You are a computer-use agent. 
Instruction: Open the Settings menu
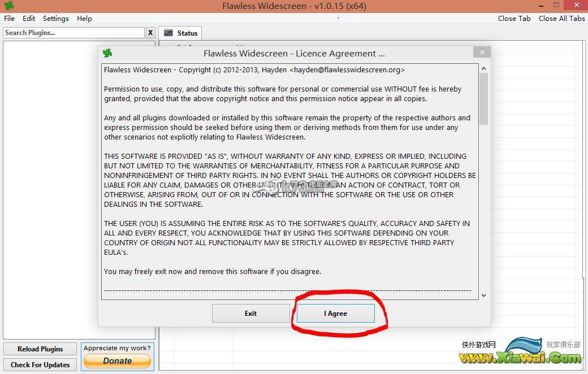click(x=56, y=19)
